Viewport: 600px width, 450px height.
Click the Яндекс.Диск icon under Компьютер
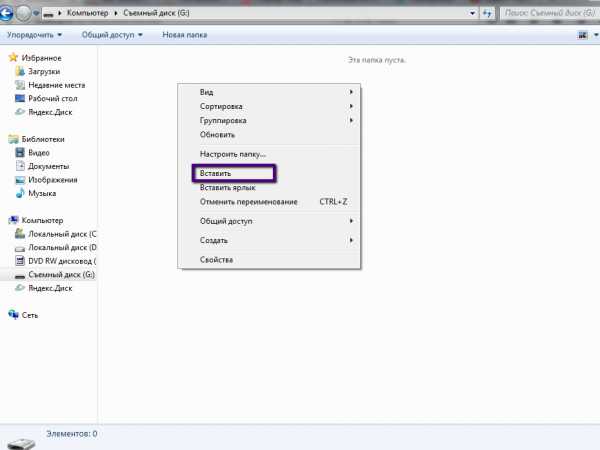20,288
